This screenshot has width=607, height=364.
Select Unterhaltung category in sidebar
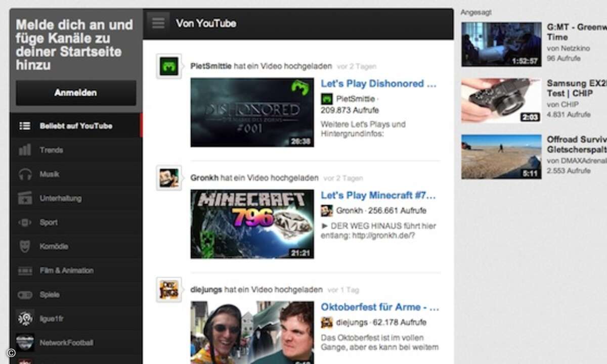point(76,198)
